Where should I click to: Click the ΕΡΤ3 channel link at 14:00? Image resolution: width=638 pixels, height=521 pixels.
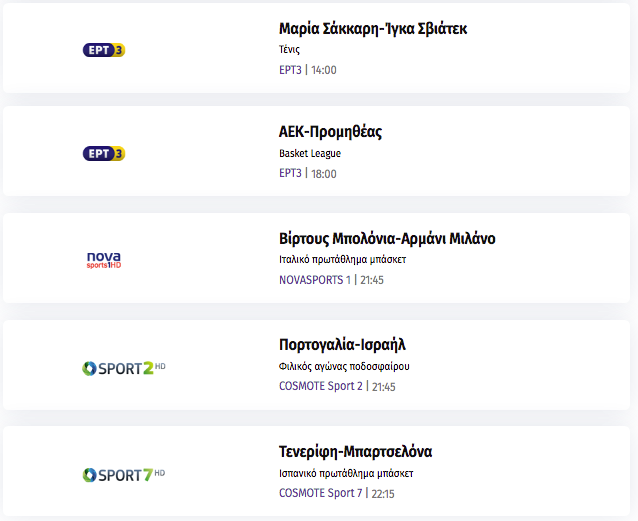[x=290, y=70]
